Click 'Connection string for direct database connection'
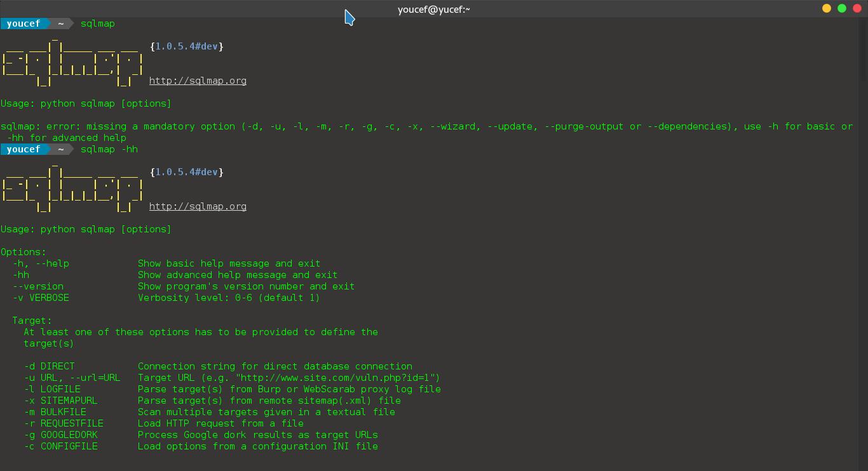The width and height of the screenshot is (868, 471). click(x=275, y=366)
